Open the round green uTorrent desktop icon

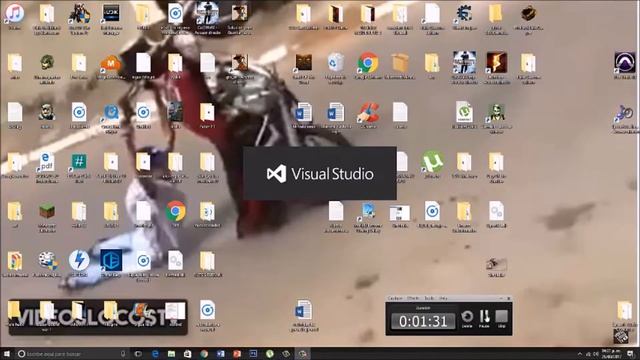click(432, 162)
